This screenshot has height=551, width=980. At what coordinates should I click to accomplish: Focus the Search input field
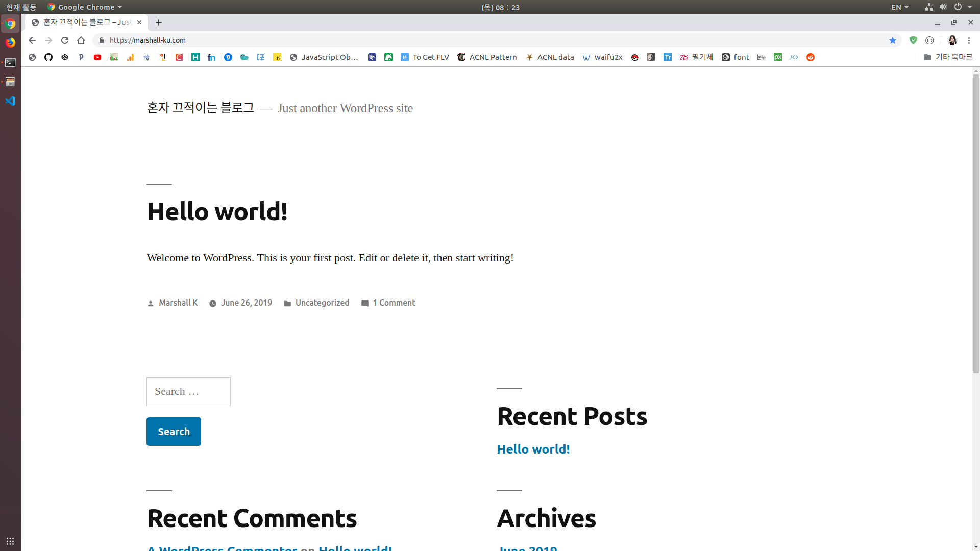(188, 392)
